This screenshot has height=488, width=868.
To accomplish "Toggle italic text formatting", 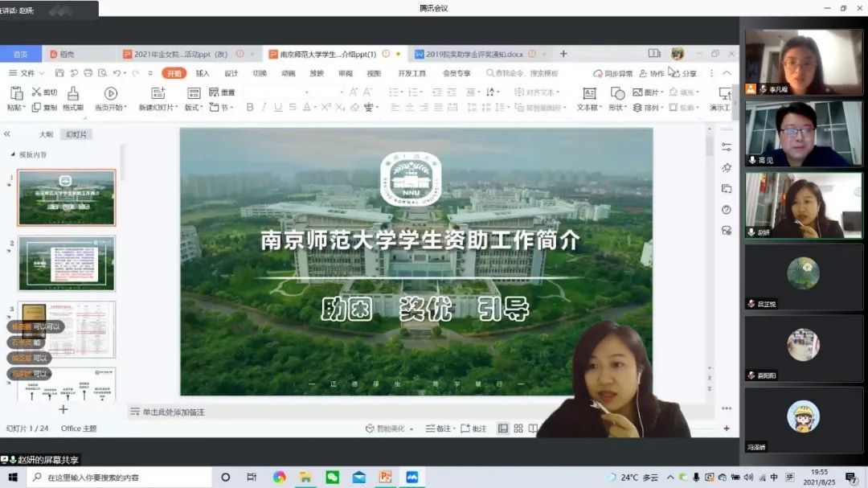I will (264, 108).
